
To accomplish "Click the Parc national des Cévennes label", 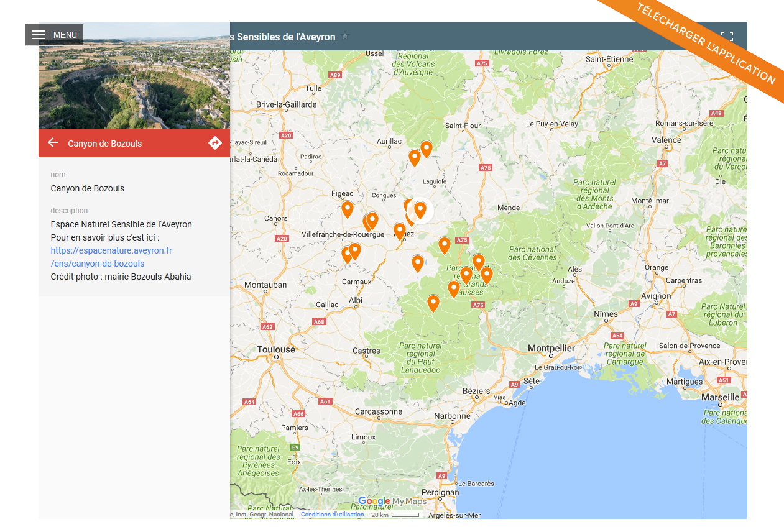I will [x=533, y=254].
